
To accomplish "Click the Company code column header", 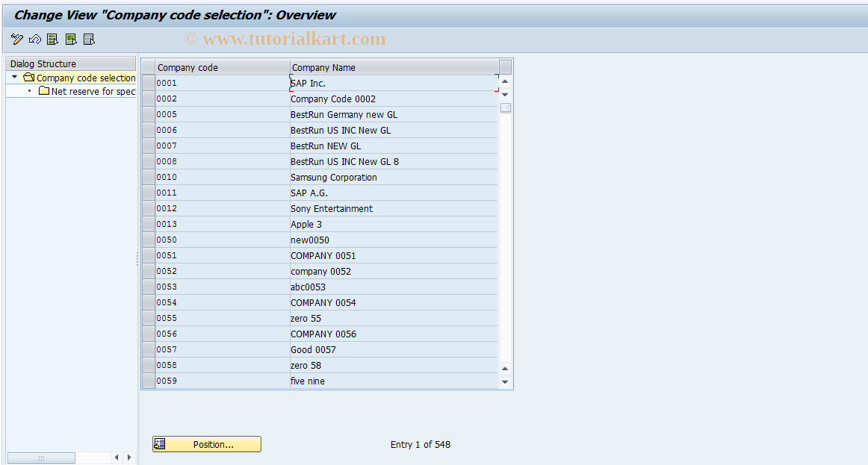I will coord(223,67).
